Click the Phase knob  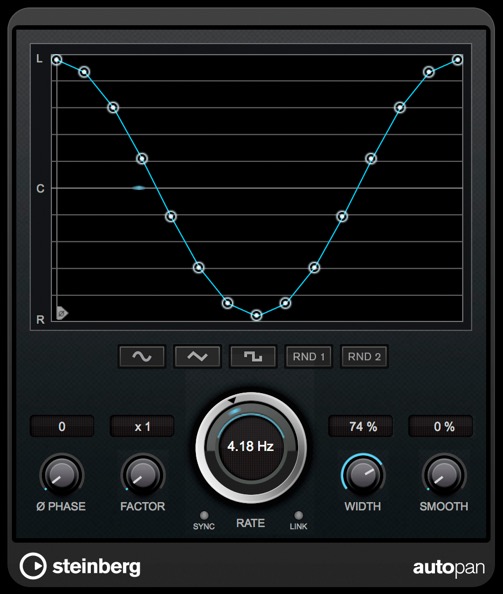pos(61,475)
